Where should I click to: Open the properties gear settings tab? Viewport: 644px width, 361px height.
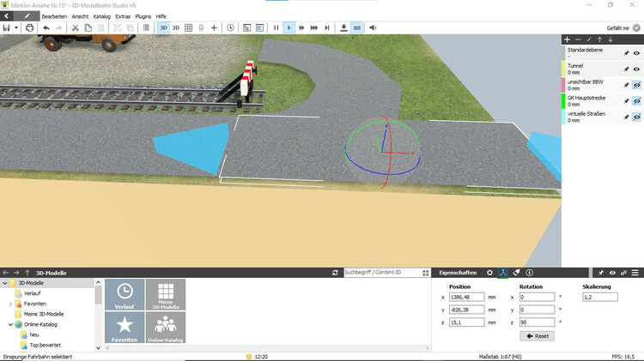pos(489,273)
